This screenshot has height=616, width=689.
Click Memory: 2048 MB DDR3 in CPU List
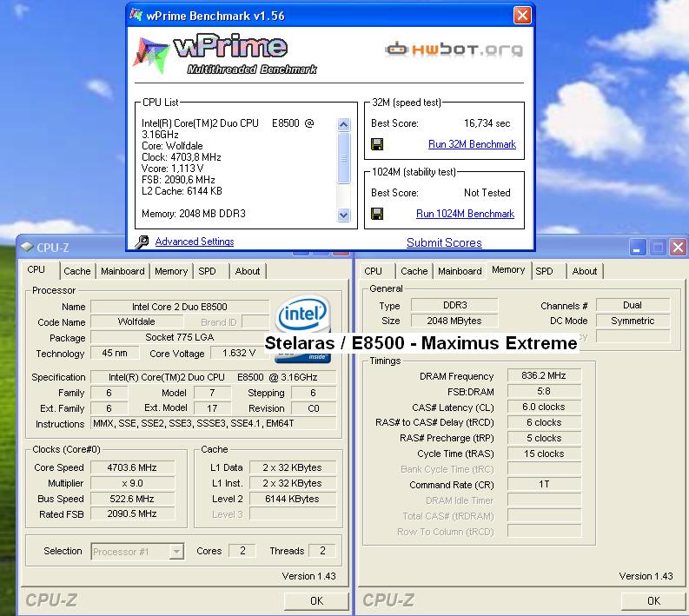(x=194, y=214)
